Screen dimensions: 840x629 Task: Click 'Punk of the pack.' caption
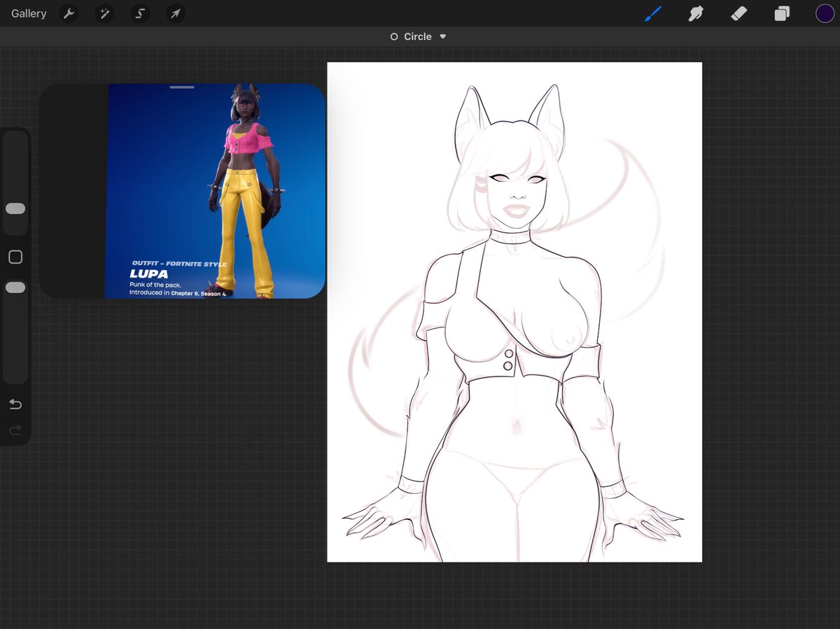pyautogui.click(x=155, y=285)
